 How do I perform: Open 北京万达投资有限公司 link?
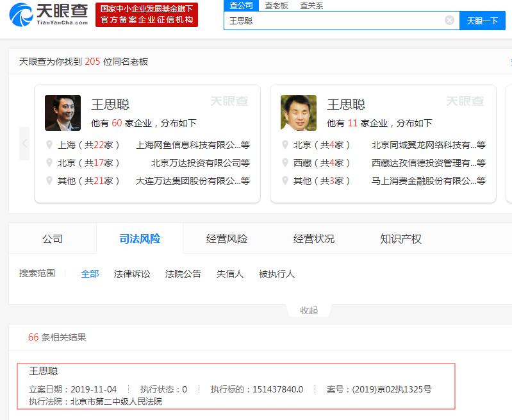pos(200,163)
